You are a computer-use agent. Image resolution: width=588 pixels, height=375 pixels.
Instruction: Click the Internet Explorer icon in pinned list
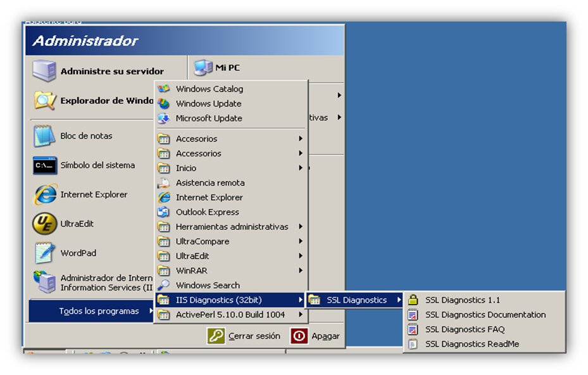pyautogui.click(x=45, y=194)
